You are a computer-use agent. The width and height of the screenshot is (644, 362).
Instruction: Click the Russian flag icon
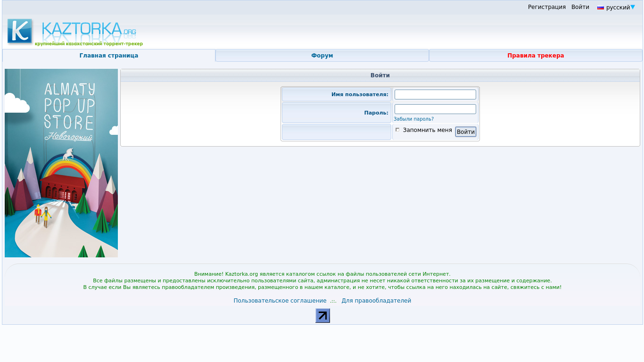coord(601,8)
